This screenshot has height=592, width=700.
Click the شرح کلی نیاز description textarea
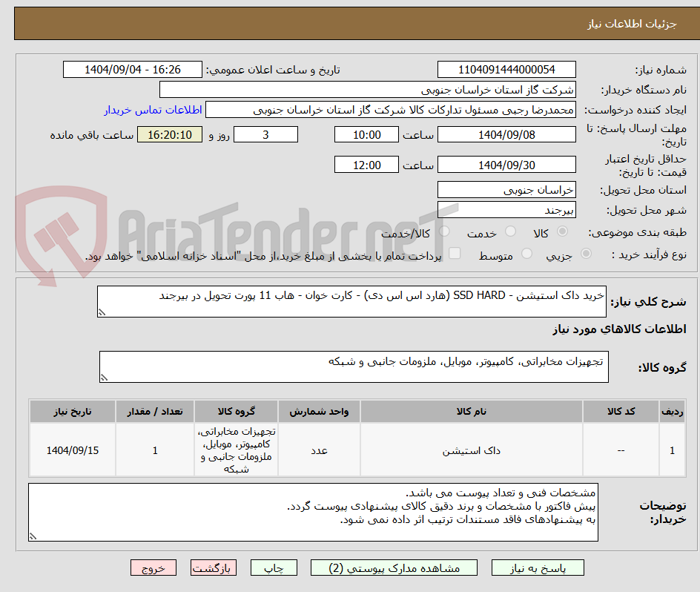pyautogui.click(x=351, y=302)
